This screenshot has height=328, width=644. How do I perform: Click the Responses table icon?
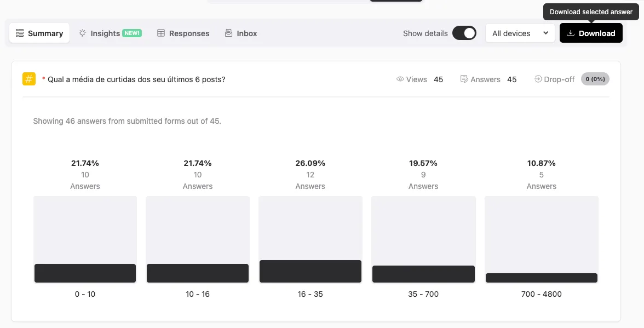[161, 33]
